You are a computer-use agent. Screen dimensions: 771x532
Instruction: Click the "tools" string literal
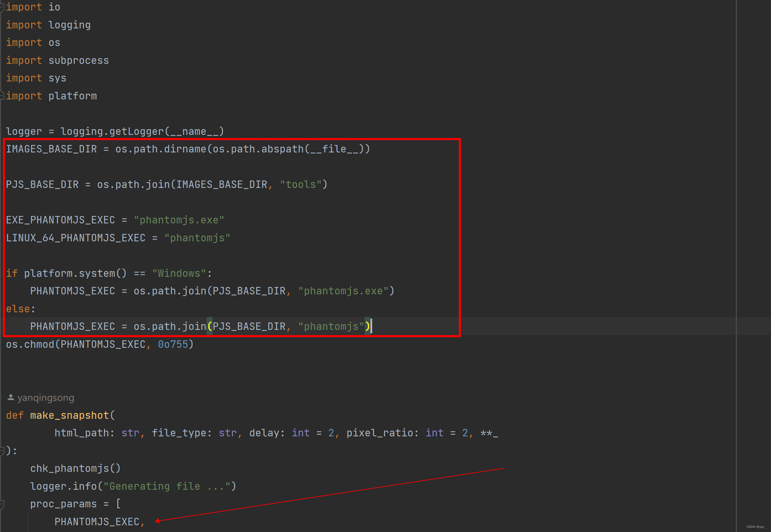[300, 185]
